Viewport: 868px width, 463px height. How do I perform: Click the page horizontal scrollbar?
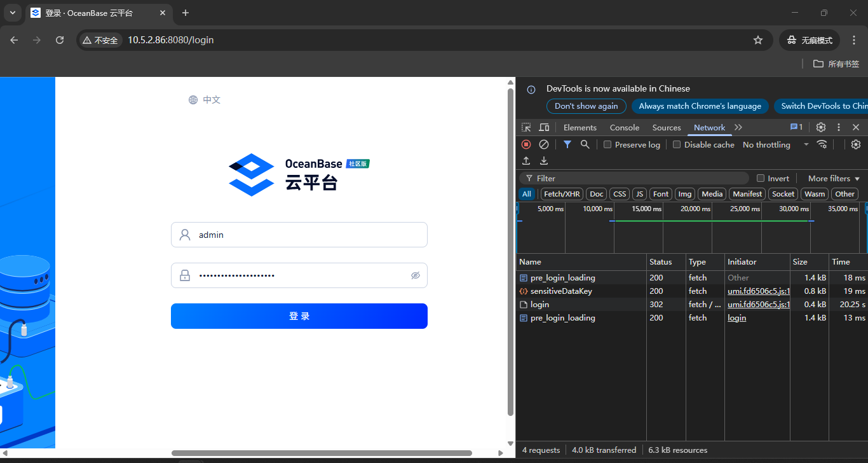click(x=322, y=453)
